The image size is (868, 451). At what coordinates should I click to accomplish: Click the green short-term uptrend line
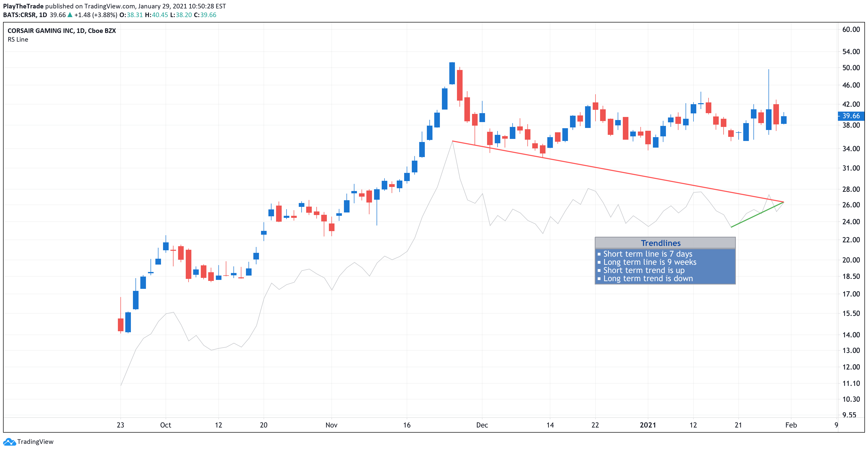point(758,215)
